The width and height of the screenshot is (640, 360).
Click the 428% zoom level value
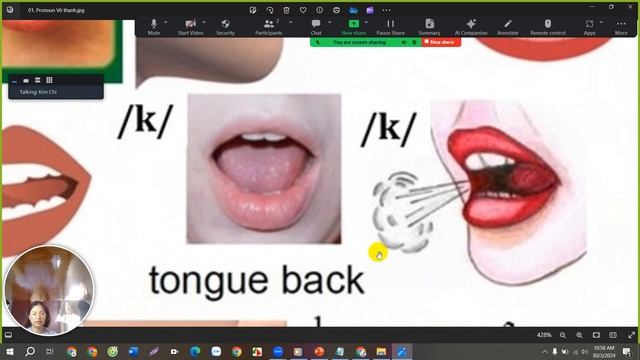[544, 335]
